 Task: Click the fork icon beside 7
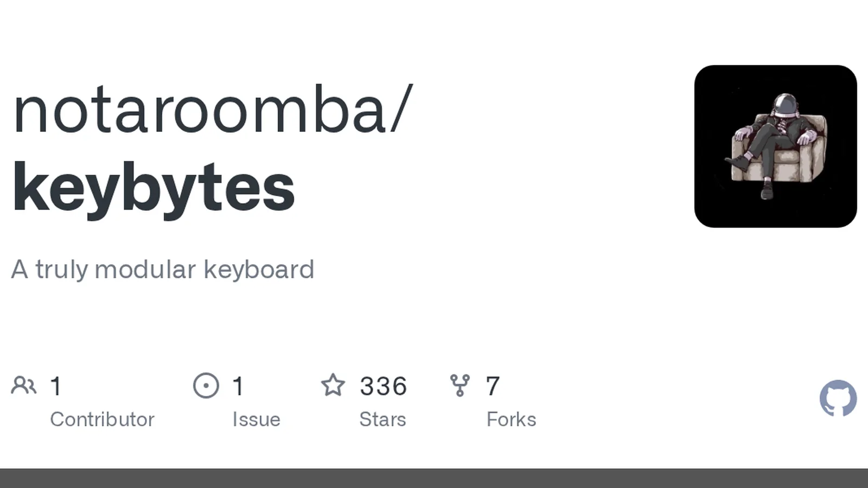click(x=459, y=386)
